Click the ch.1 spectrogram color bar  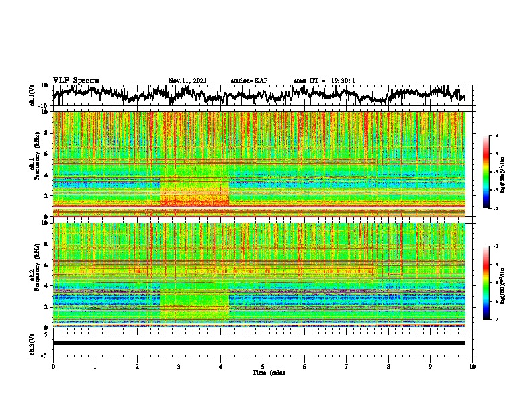tap(486, 172)
